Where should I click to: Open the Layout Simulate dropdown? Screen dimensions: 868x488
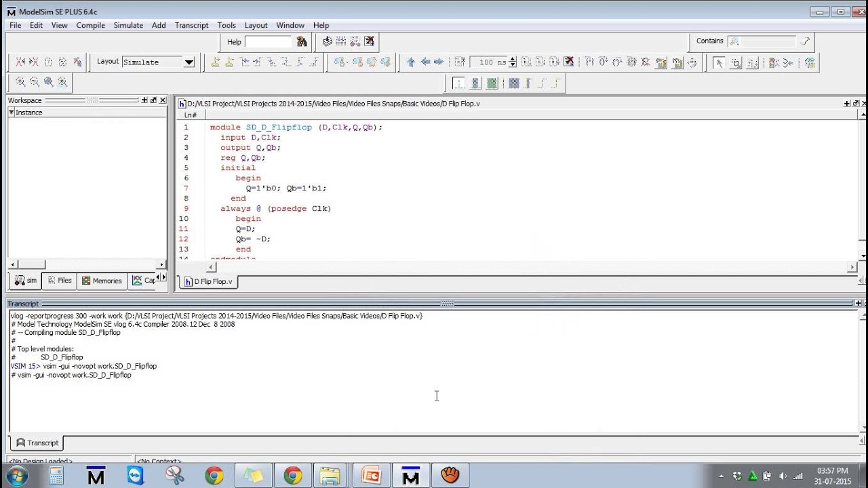click(189, 62)
